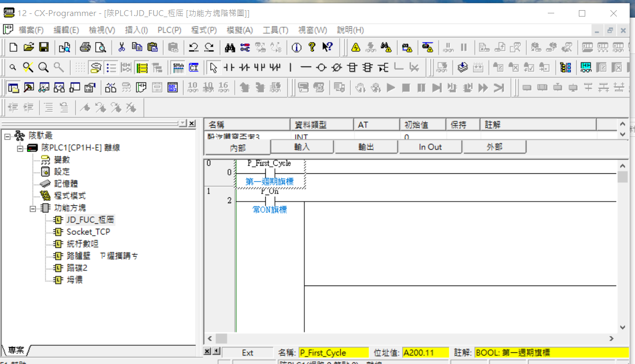
Task: Collapse the root project tree node
Action: coord(7,136)
